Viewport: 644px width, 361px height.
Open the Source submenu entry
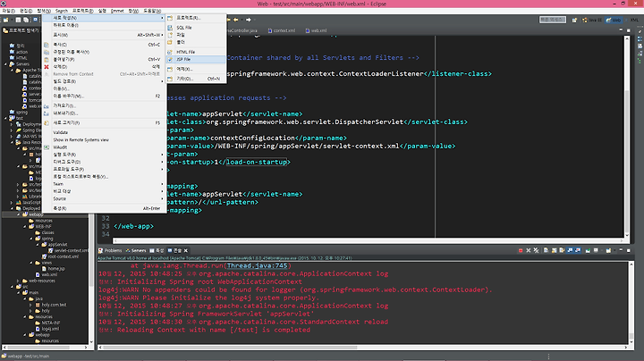click(x=105, y=198)
